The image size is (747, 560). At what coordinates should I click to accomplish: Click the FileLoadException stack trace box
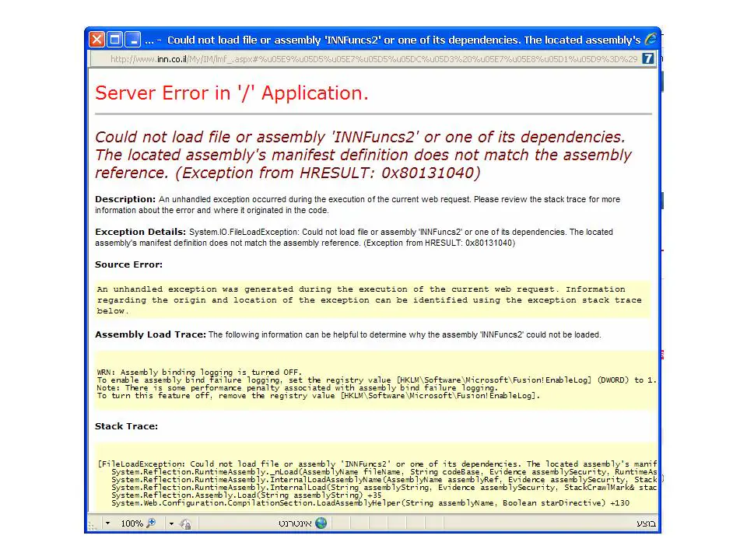[377, 482]
